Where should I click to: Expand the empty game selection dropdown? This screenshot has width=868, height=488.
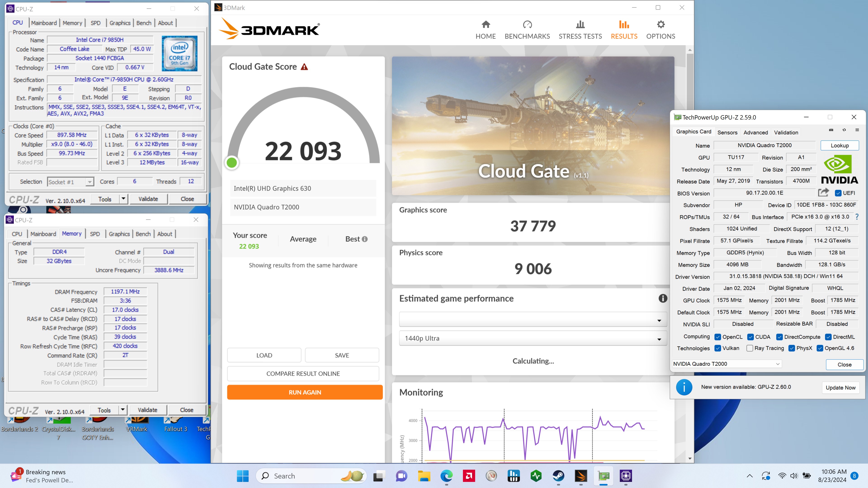(x=533, y=319)
